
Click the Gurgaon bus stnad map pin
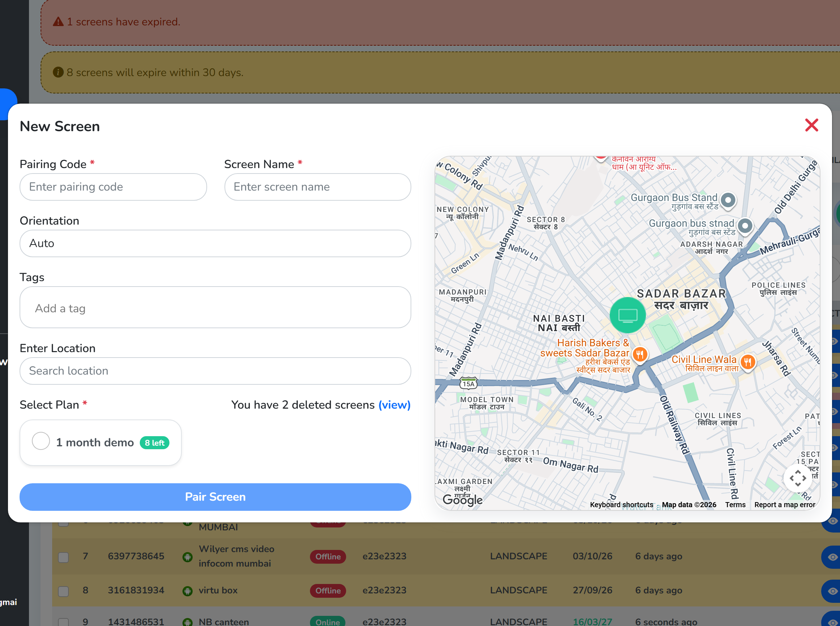[x=745, y=226]
